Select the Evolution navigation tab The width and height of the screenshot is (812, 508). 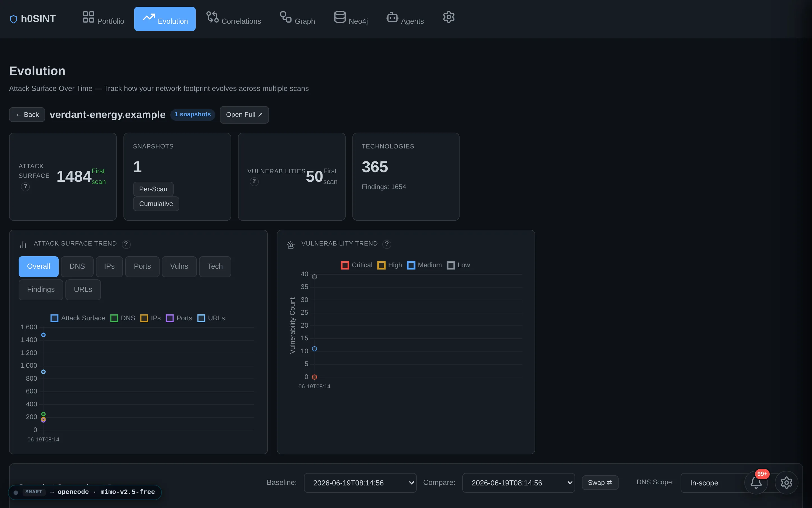click(x=165, y=19)
